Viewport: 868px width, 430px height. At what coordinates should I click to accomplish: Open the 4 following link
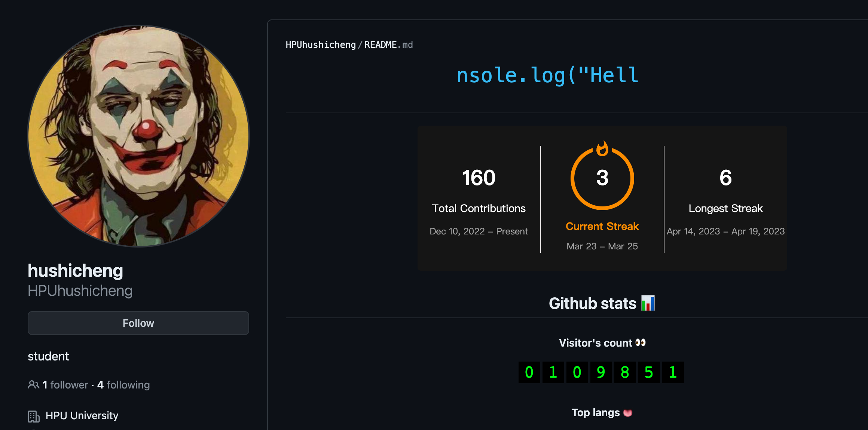[x=123, y=385]
